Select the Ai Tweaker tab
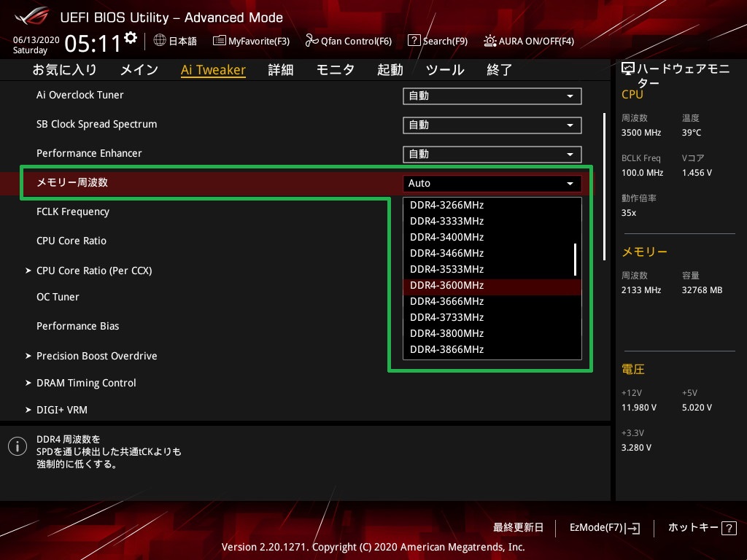This screenshot has height=560, width=747. (214, 70)
